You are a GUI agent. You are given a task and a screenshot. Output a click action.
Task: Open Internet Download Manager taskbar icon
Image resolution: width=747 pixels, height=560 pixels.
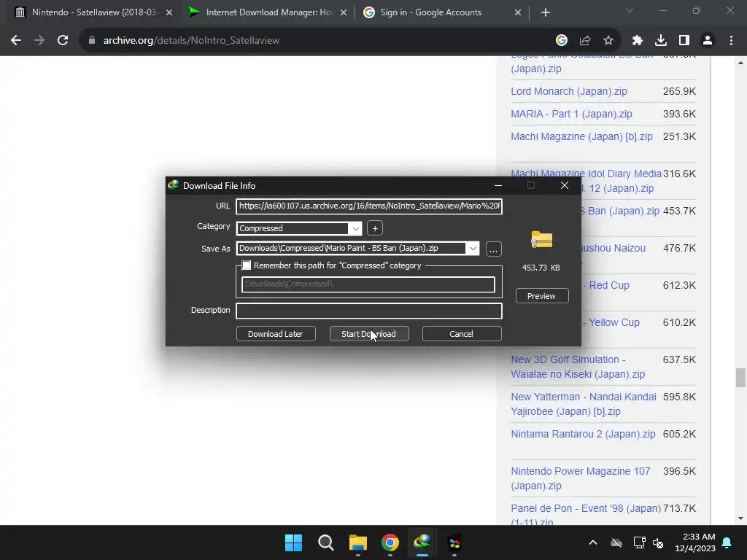tap(422, 542)
